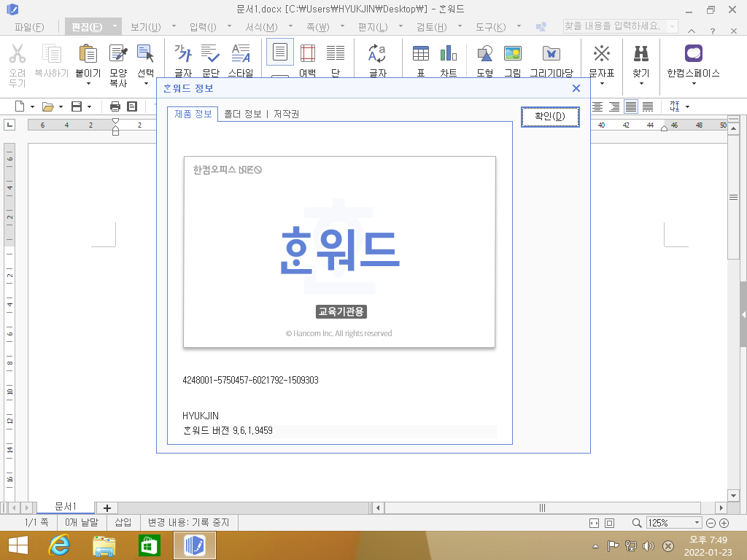Click the New document icon
The height and width of the screenshot is (560, 747).
pos(20,106)
